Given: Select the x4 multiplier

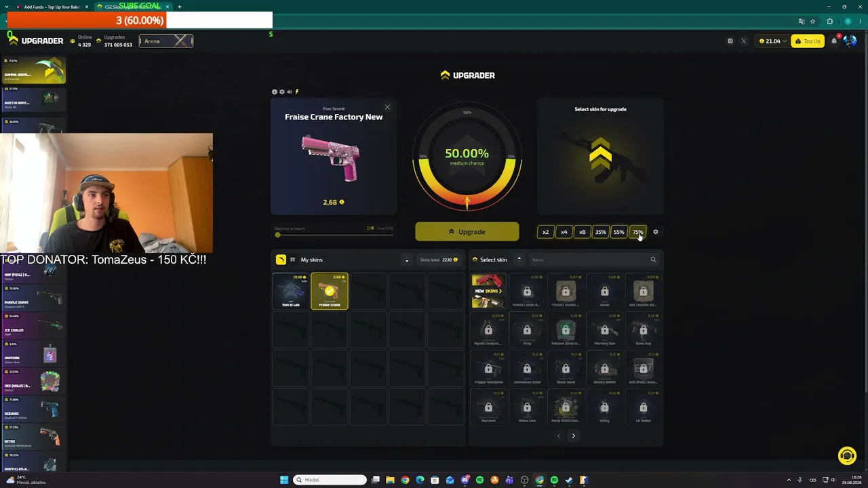Looking at the screenshot, I should 564,232.
